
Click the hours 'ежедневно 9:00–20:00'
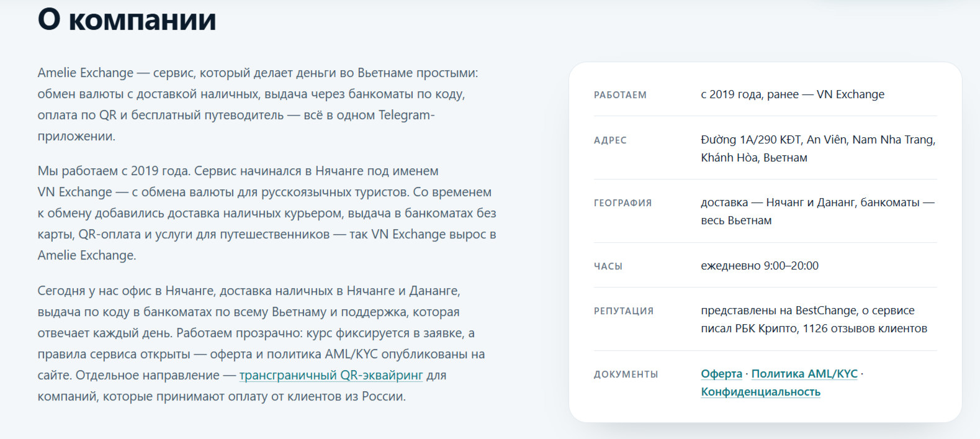coord(760,266)
